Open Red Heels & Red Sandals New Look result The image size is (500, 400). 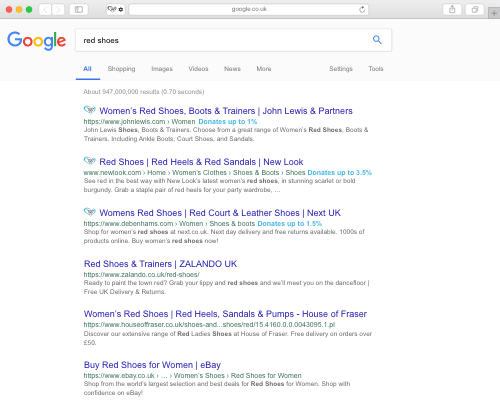(x=201, y=162)
